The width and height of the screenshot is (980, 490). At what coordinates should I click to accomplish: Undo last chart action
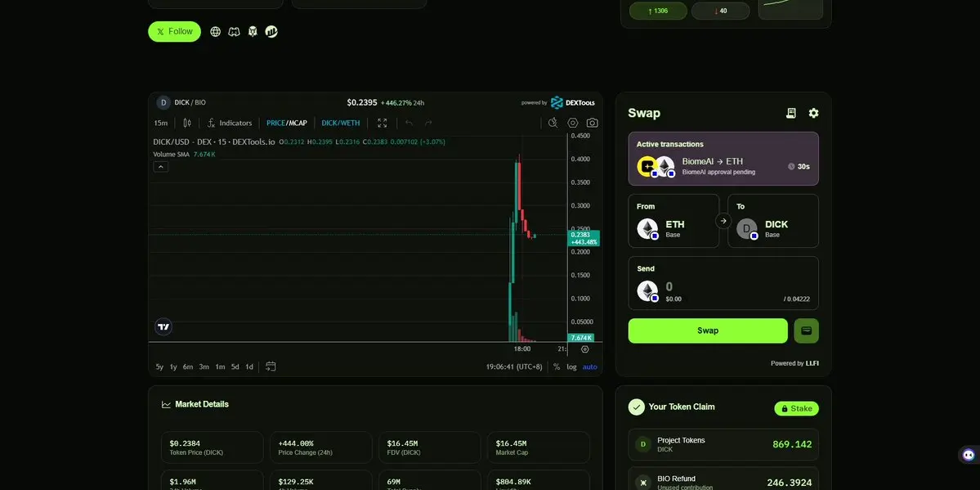pos(409,123)
